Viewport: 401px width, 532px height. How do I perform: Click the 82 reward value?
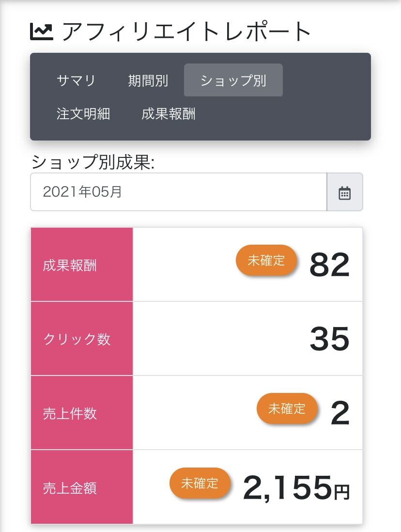tap(329, 265)
